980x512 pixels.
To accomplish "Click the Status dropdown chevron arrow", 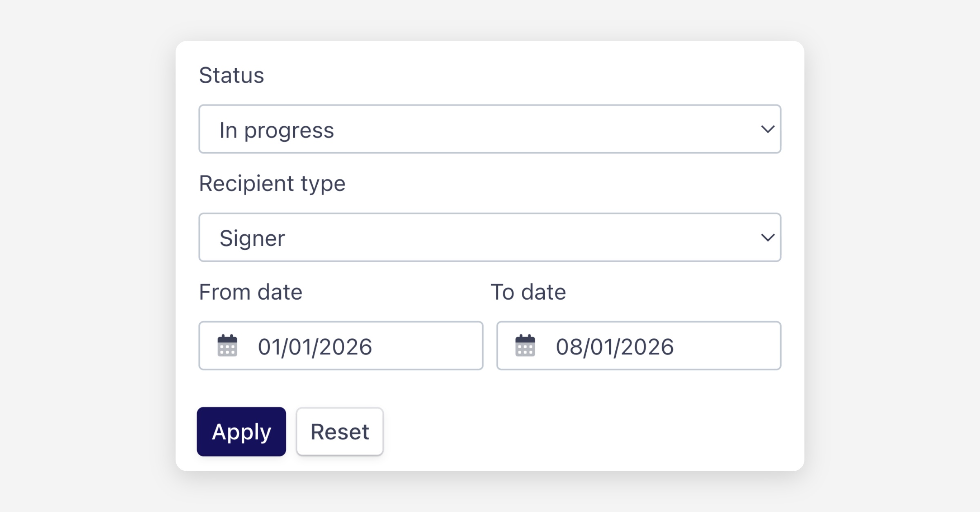I will click(768, 129).
